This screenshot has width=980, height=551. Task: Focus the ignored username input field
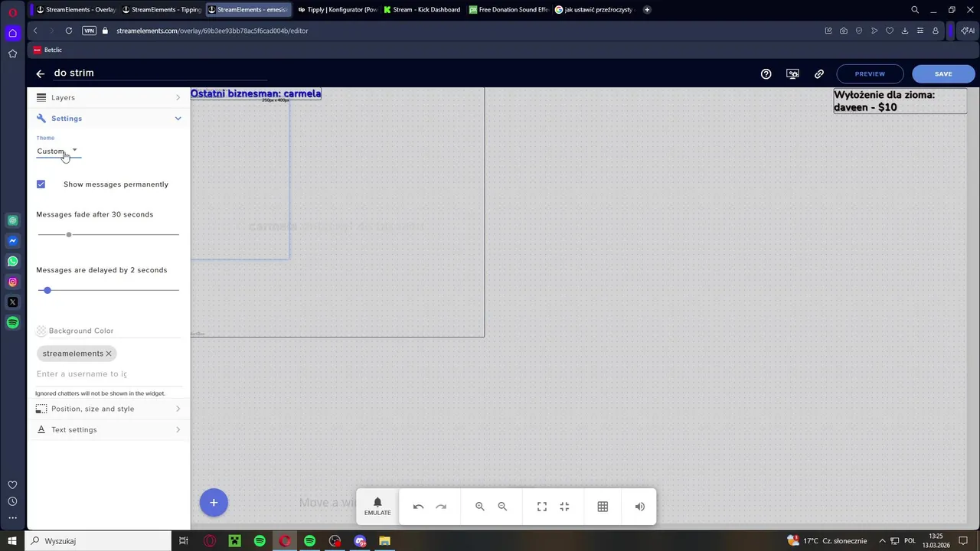point(108,374)
